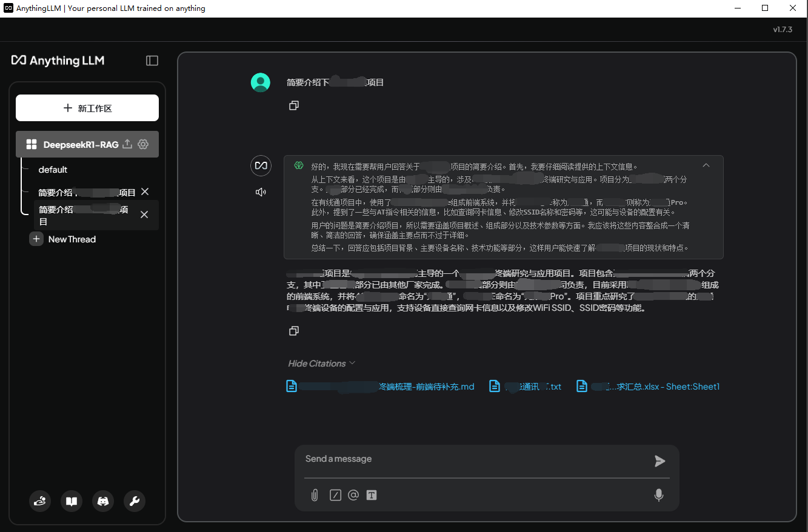Play the response with speaker icon
This screenshot has height=532, width=808.
[x=261, y=192]
